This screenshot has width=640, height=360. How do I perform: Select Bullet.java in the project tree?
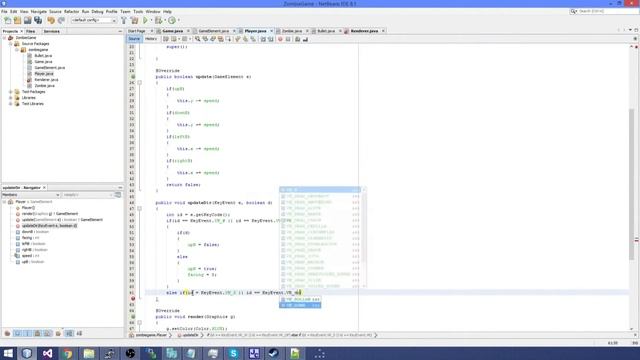coord(43,56)
